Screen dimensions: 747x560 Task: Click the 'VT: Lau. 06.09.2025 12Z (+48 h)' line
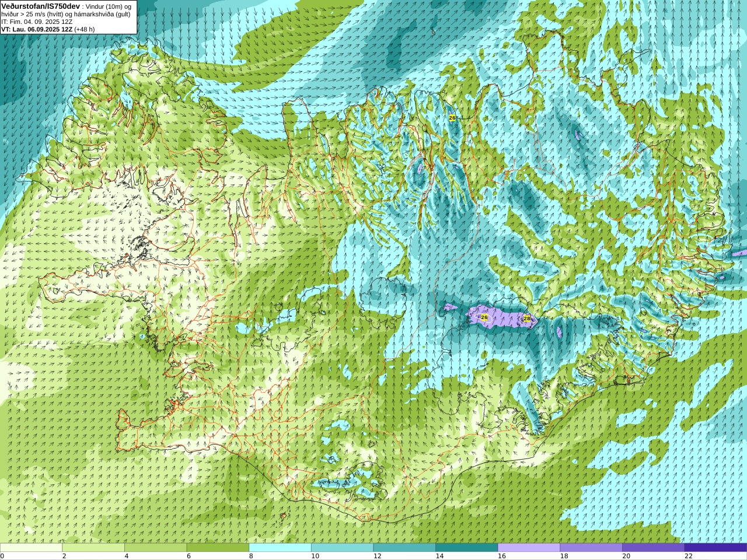pyautogui.click(x=48, y=29)
